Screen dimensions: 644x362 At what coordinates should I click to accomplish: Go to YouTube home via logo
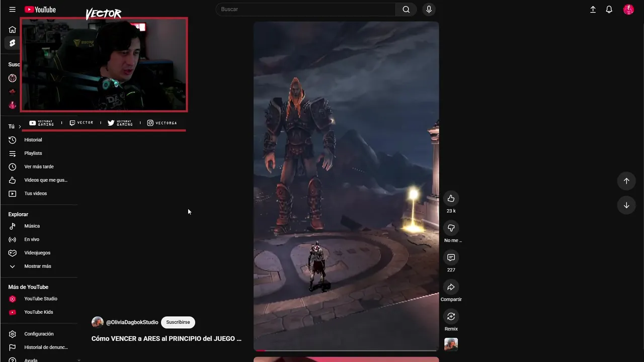pos(40,10)
